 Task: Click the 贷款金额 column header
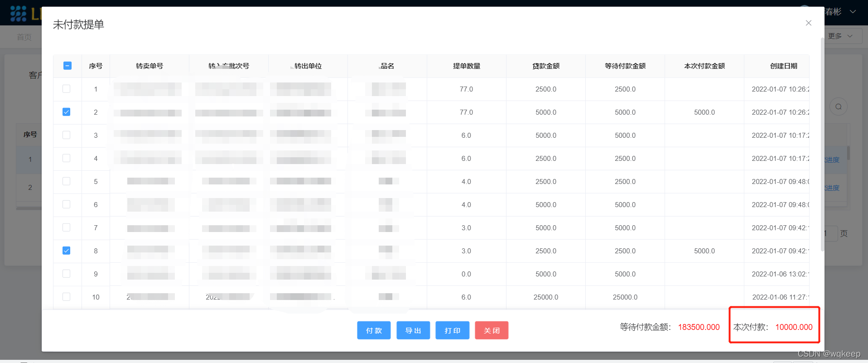tap(546, 66)
